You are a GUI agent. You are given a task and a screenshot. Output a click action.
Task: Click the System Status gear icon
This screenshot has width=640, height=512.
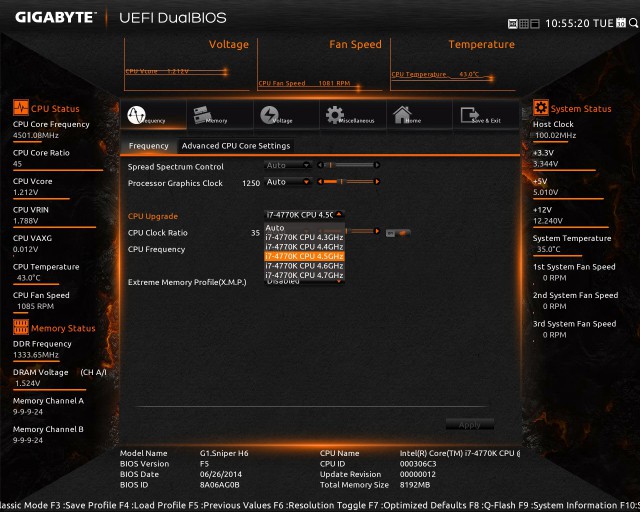click(x=541, y=108)
